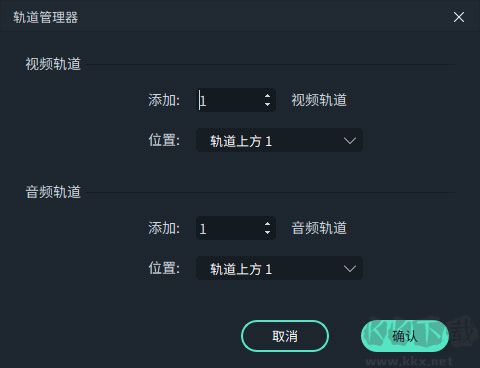Expand chevron on video 轨道上方 1 selector

pos(350,141)
